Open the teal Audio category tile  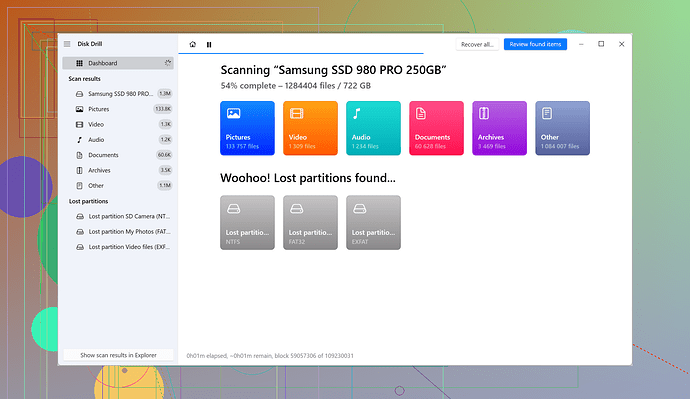point(373,128)
